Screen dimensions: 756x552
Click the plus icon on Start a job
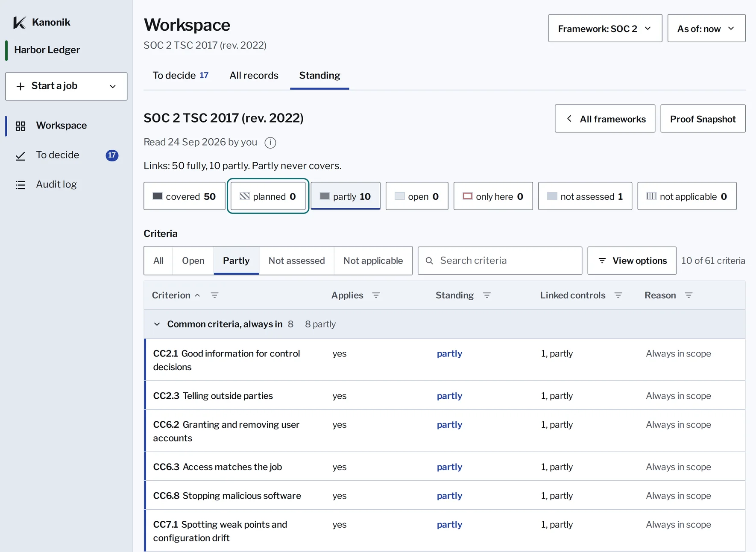coord(21,86)
